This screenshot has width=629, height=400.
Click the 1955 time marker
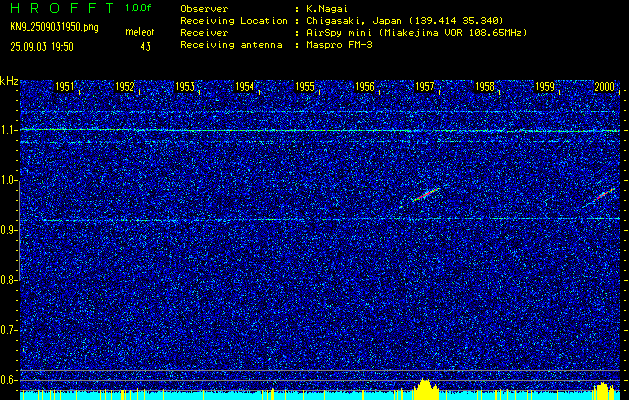point(304,87)
